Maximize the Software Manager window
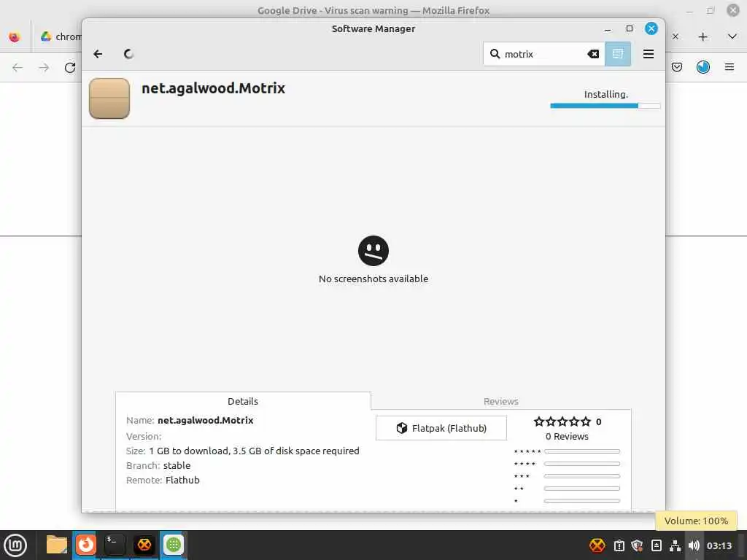This screenshot has height=560, width=747. coord(630,28)
